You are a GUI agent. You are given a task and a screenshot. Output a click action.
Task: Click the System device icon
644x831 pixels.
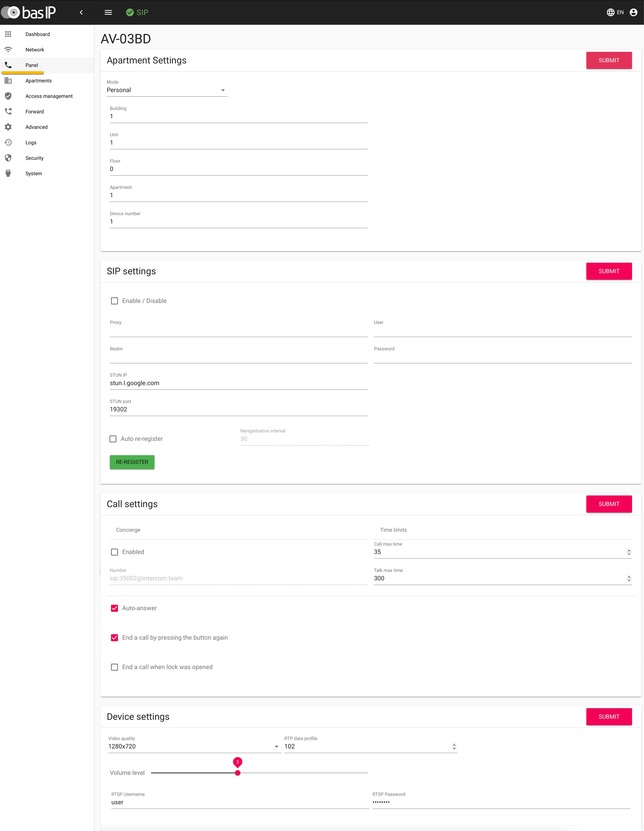click(8, 174)
